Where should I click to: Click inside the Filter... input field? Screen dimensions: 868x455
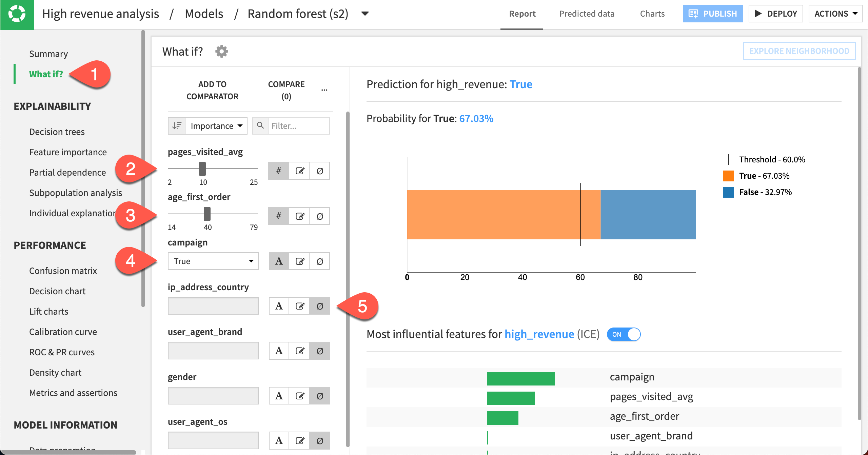(298, 125)
